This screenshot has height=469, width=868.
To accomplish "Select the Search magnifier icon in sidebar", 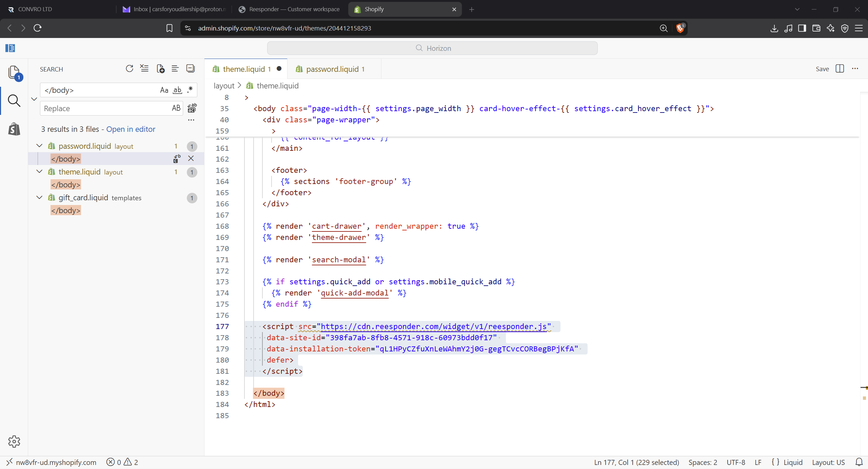I will [x=14, y=101].
